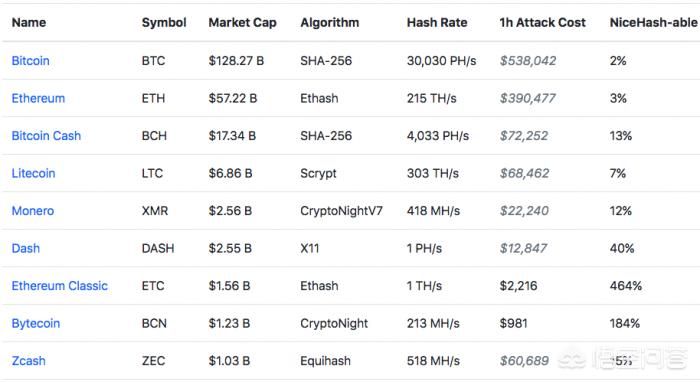Sort by the Name column header
Viewport: 700px width, 382px height.
point(29,22)
